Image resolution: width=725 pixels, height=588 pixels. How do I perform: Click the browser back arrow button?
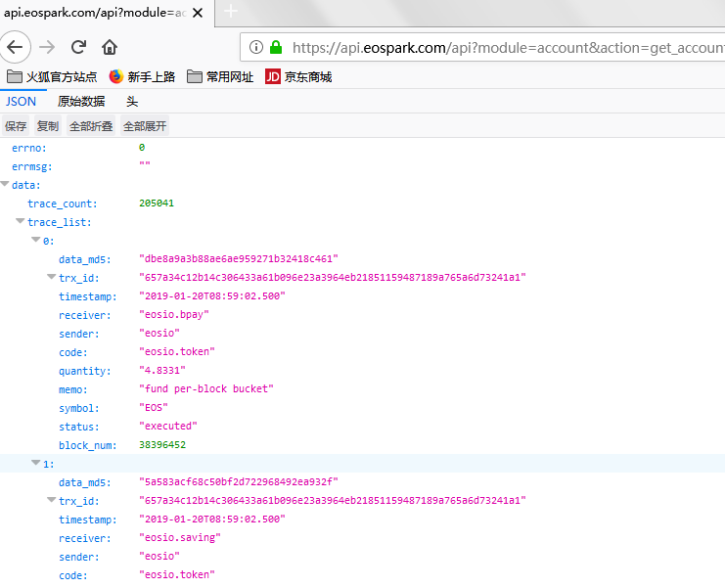pyautogui.click(x=15, y=47)
